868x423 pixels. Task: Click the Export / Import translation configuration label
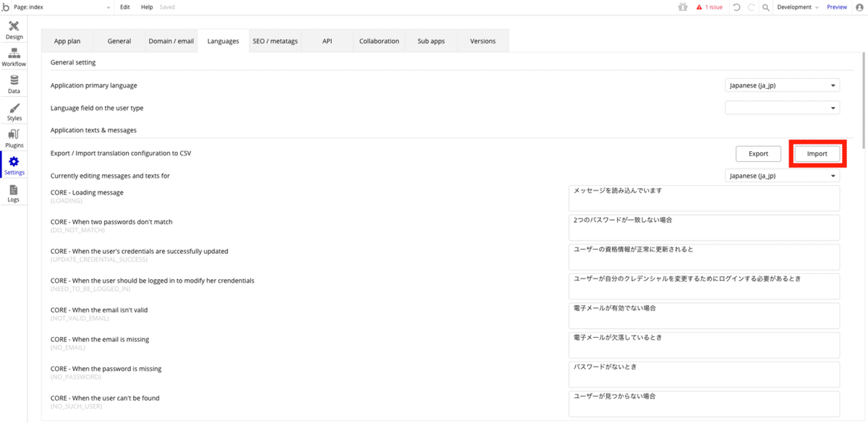coord(121,153)
